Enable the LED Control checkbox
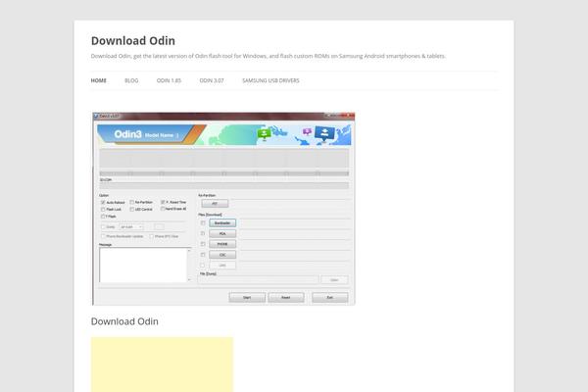This screenshot has width=588, height=392. [x=131, y=210]
